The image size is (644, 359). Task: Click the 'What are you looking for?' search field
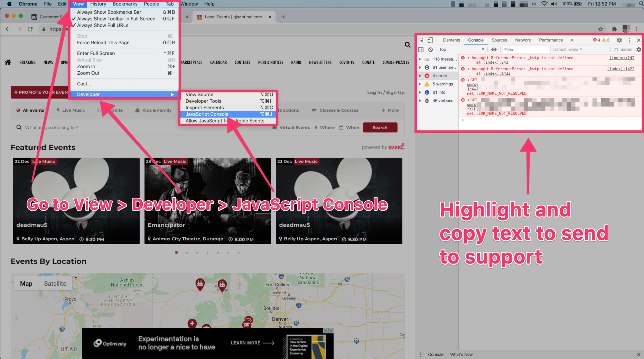point(142,128)
